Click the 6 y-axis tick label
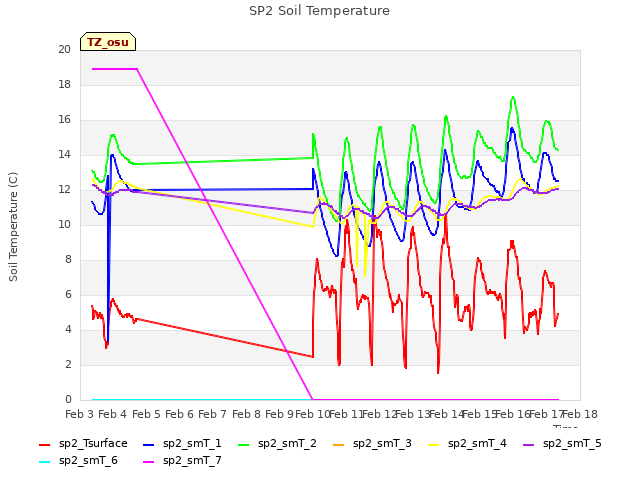Viewport: 640px width, 480px height. click(x=68, y=295)
